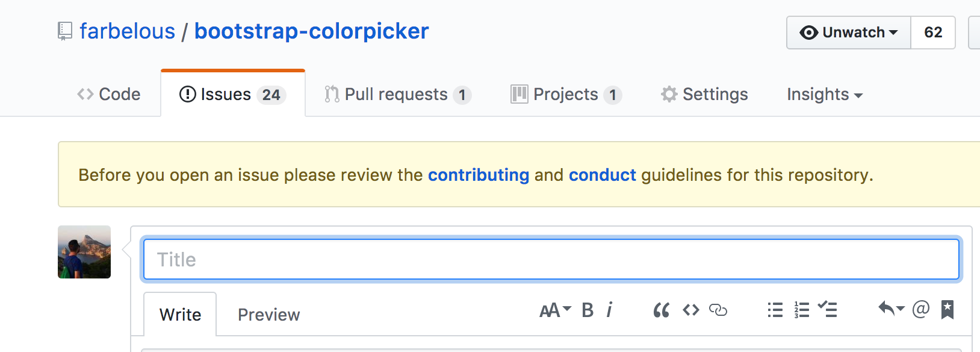
Task: Insert a task list
Action: pyautogui.click(x=828, y=310)
